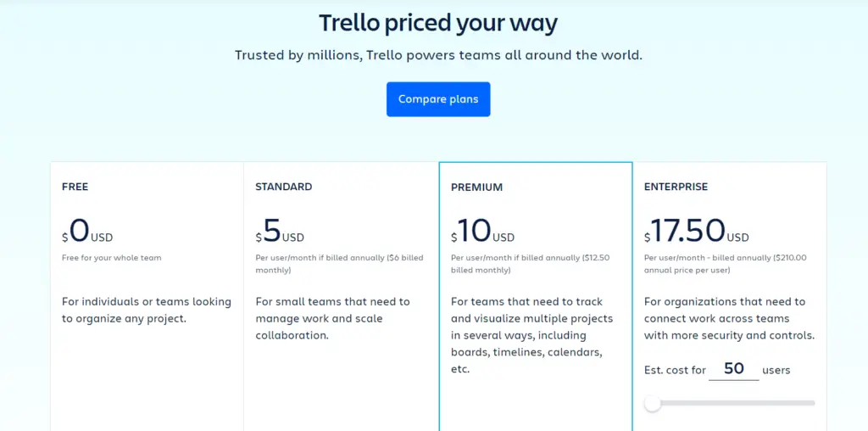
Task: Click the $10 USD Premium price
Action: pyautogui.click(x=482, y=231)
